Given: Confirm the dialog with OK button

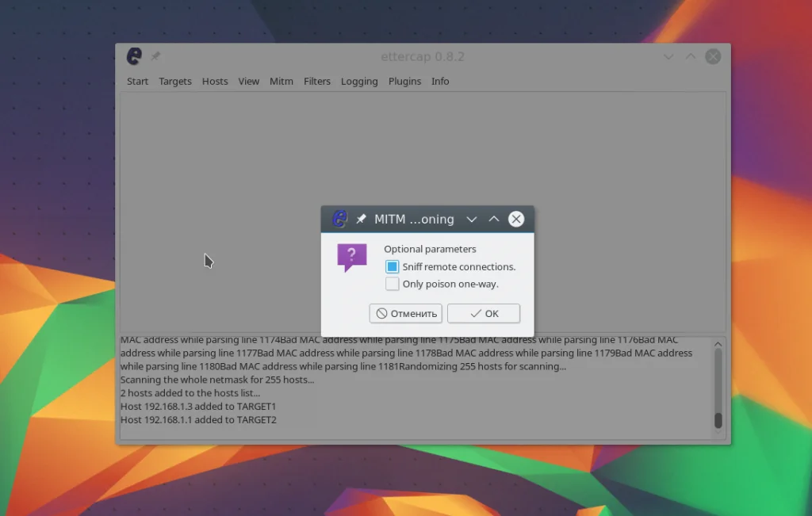Looking at the screenshot, I should tap(484, 313).
